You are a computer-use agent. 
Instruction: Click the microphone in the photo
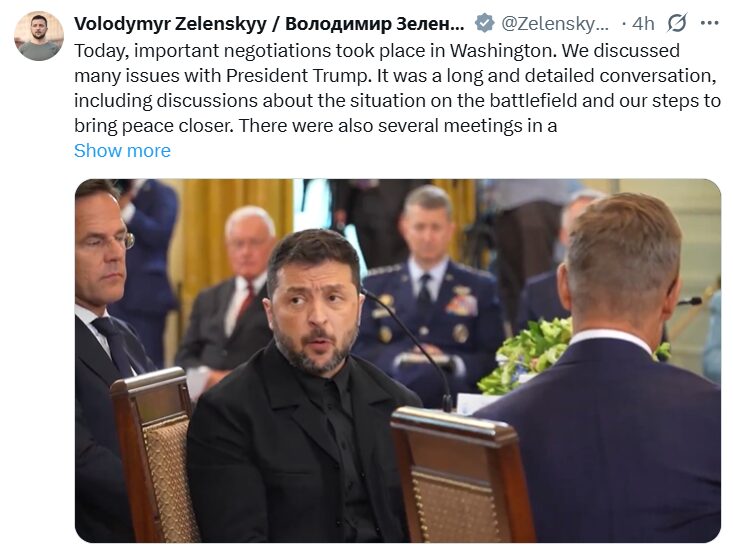click(x=411, y=346)
